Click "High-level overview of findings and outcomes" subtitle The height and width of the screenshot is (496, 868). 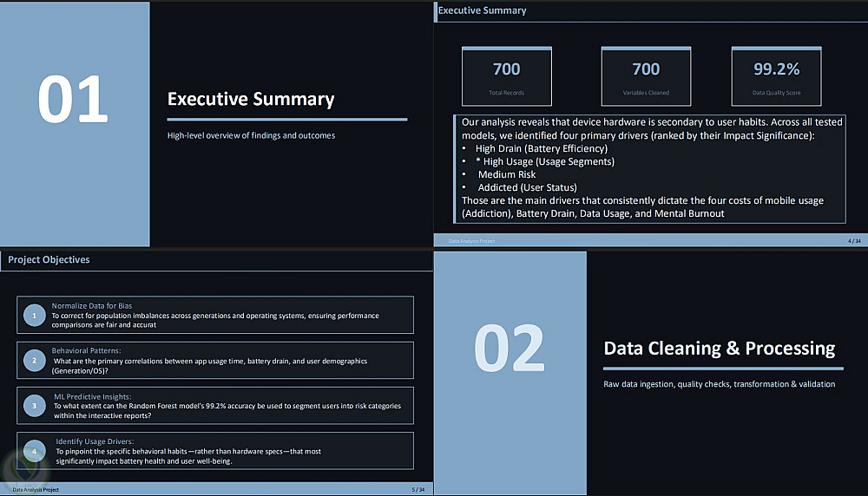click(x=251, y=135)
